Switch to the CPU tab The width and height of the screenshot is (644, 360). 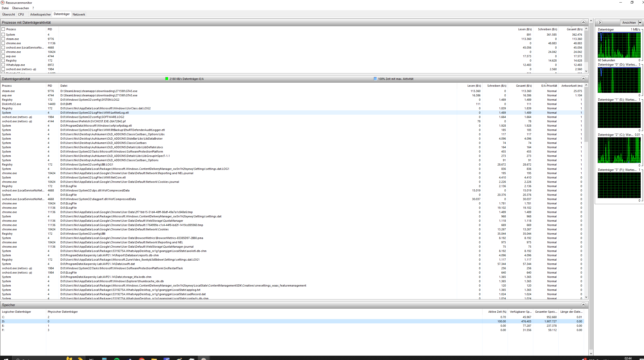coord(21,14)
